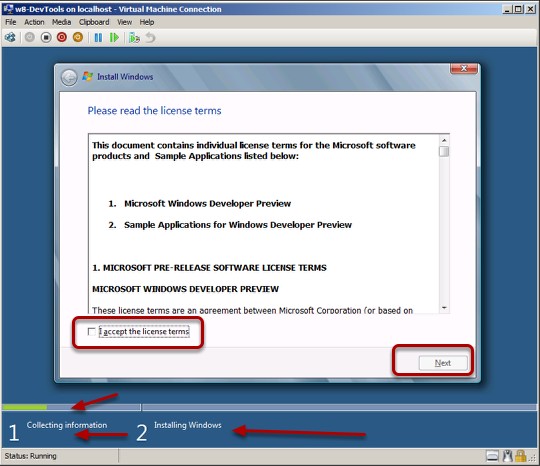Image resolution: width=540 pixels, height=466 pixels.
Task: Click the Ctrl+Alt+Delete toolbar icon
Action: coord(10,37)
